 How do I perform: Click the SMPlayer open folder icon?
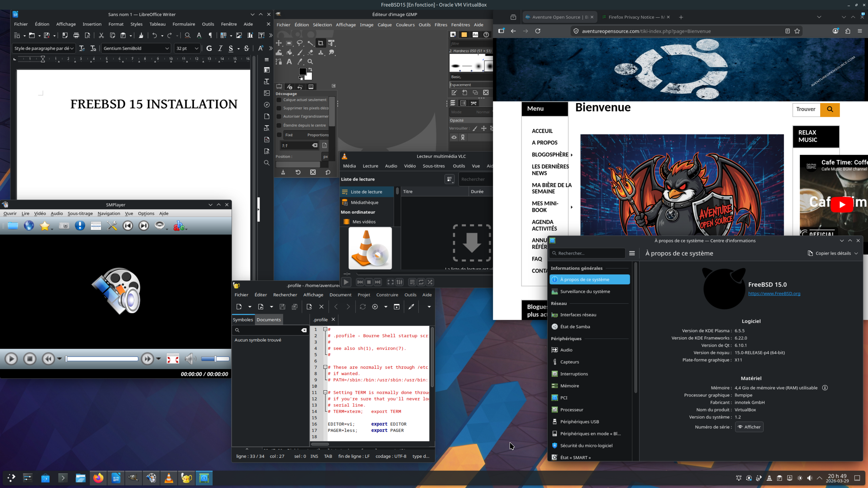[13, 226]
